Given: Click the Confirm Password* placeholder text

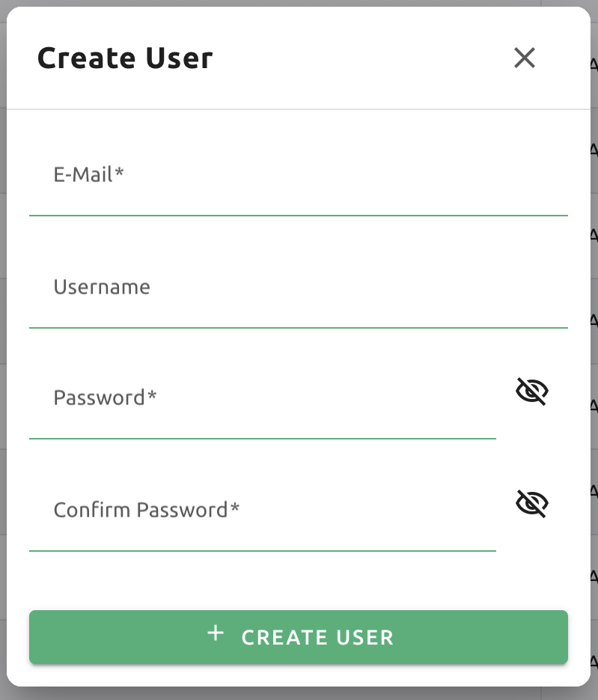Looking at the screenshot, I should click(x=147, y=510).
